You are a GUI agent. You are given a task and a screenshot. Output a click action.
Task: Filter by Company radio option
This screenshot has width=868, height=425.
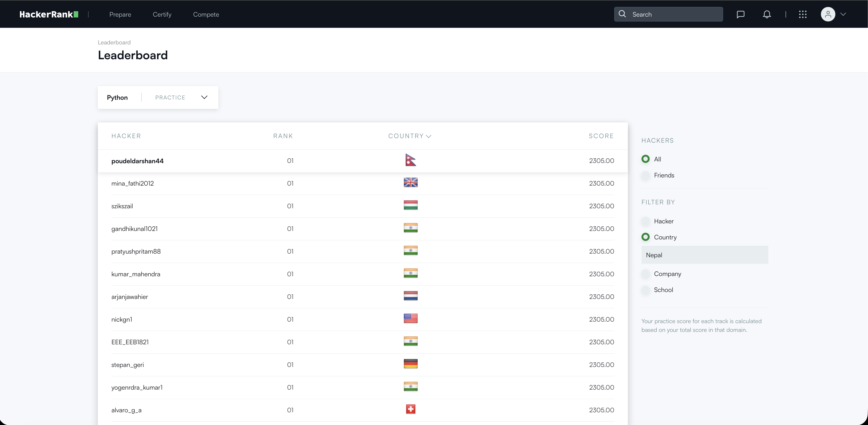tap(645, 274)
